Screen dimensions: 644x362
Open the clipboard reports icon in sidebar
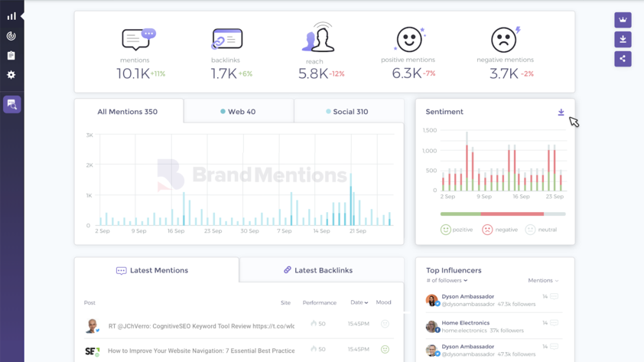click(x=11, y=56)
